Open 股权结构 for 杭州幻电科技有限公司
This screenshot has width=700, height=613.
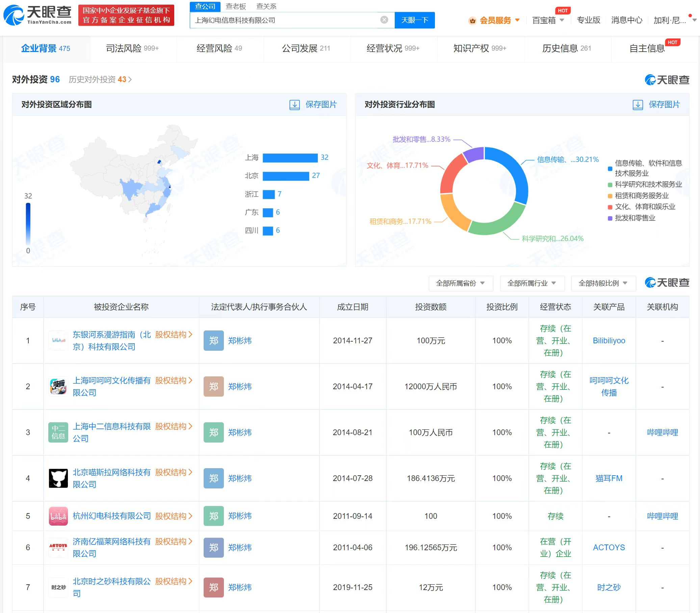coord(174,516)
